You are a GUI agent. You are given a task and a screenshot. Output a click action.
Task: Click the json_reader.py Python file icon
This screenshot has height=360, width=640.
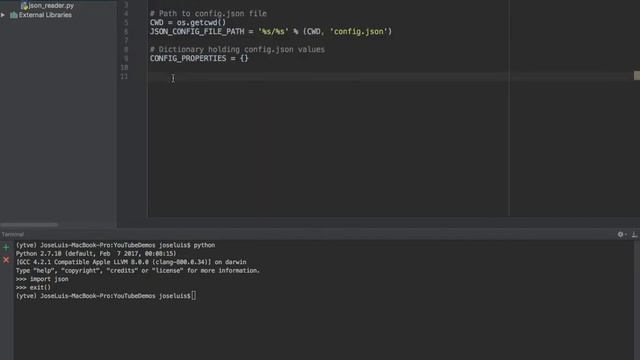coord(24,6)
